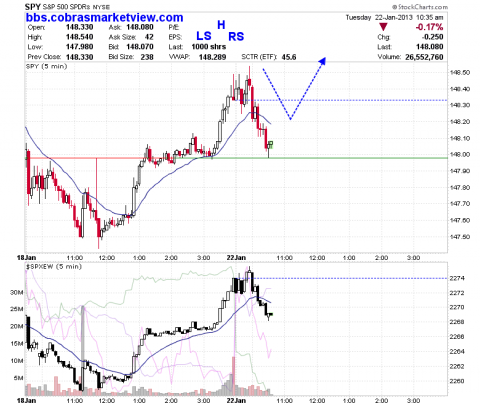Click the red down-triangle change indicator
Screen dimensions: 480x406
point(383,27)
